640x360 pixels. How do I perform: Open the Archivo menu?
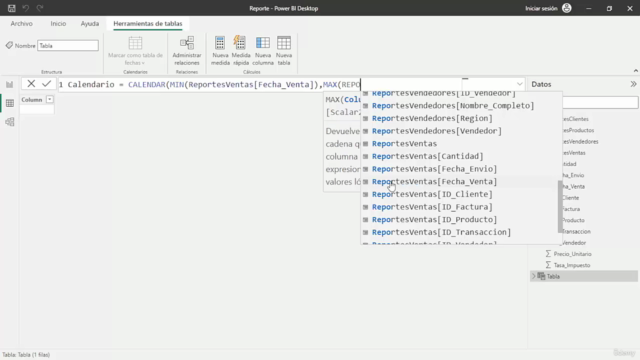(x=22, y=24)
